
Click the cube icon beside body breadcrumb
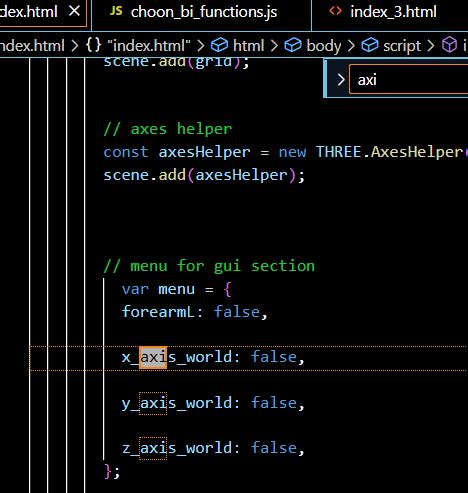tap(293, 45)
